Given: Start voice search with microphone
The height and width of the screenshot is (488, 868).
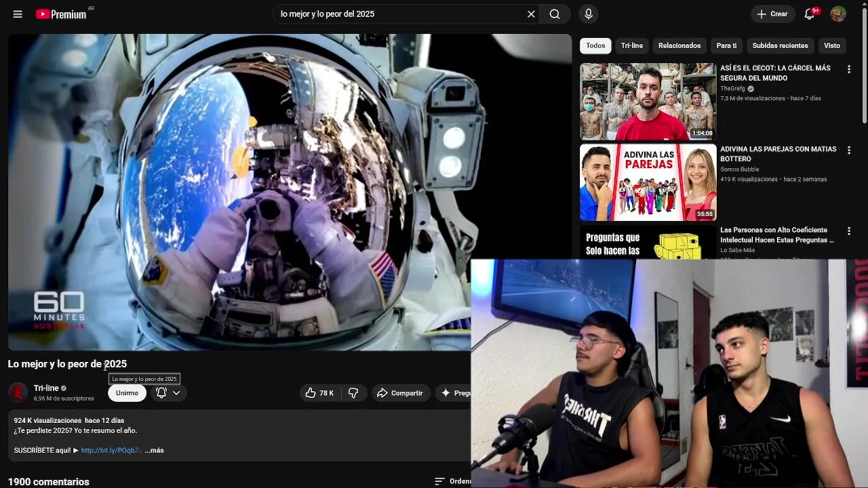Looking at the screenshot, I should point(588,14).
